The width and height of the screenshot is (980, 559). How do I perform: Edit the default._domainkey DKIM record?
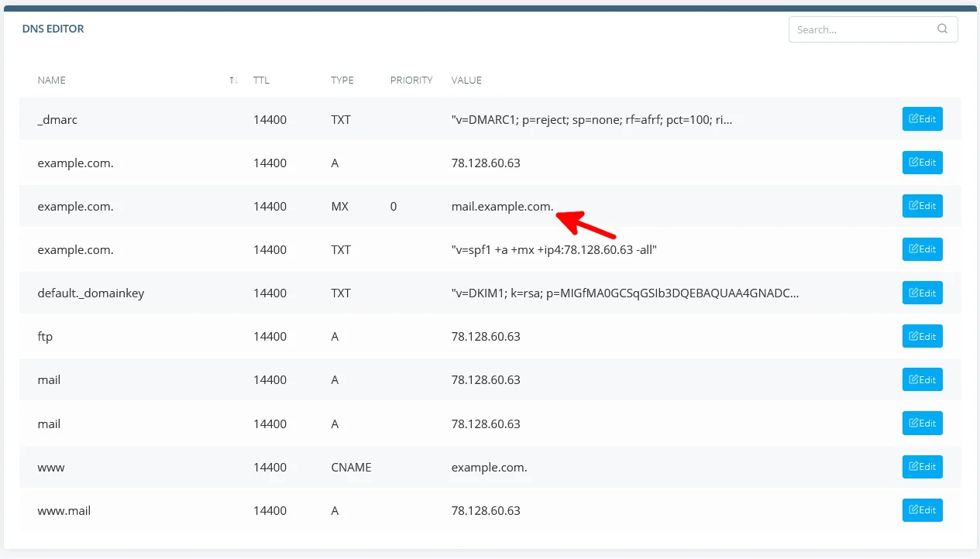tap(922, 293)
